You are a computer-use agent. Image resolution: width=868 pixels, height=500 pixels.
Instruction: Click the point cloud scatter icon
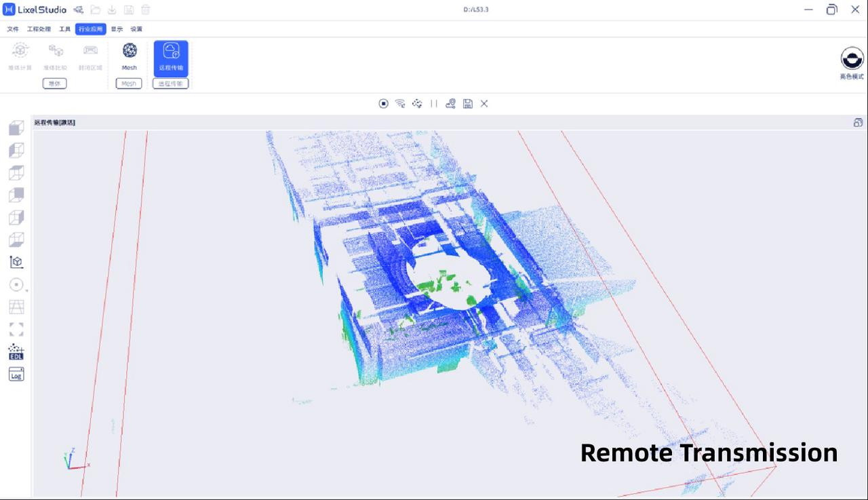417,104
